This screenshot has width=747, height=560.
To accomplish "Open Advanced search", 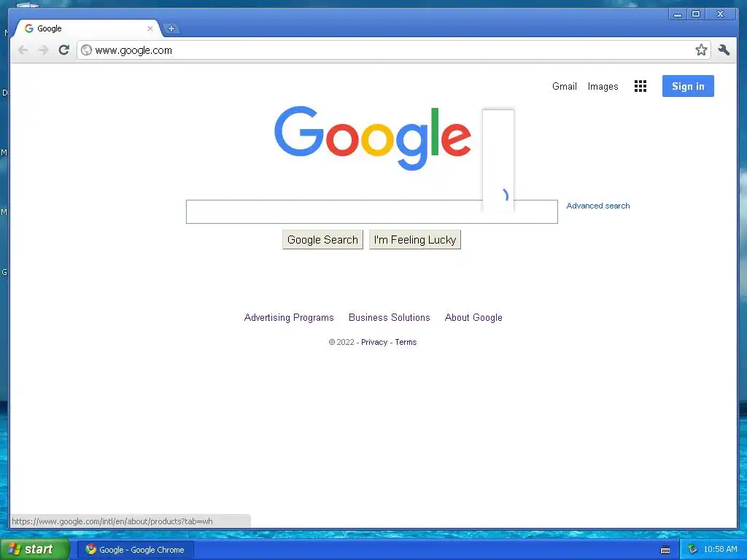I will tap(598, 206).
